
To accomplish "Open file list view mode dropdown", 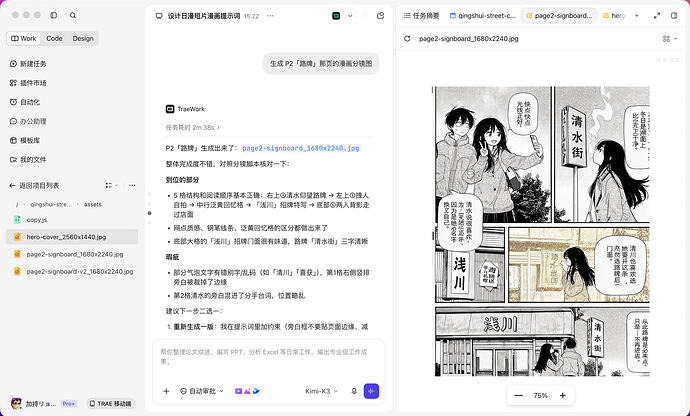I will coord(111,185).
